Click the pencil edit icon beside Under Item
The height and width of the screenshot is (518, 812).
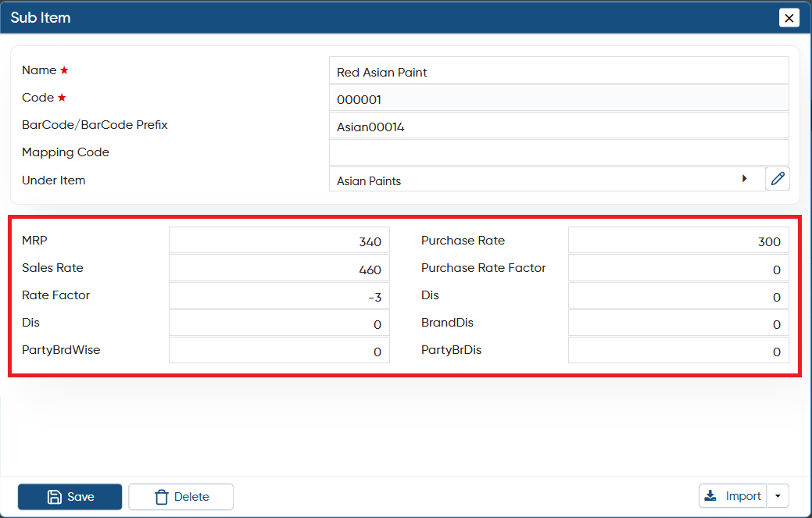point(778,179)
